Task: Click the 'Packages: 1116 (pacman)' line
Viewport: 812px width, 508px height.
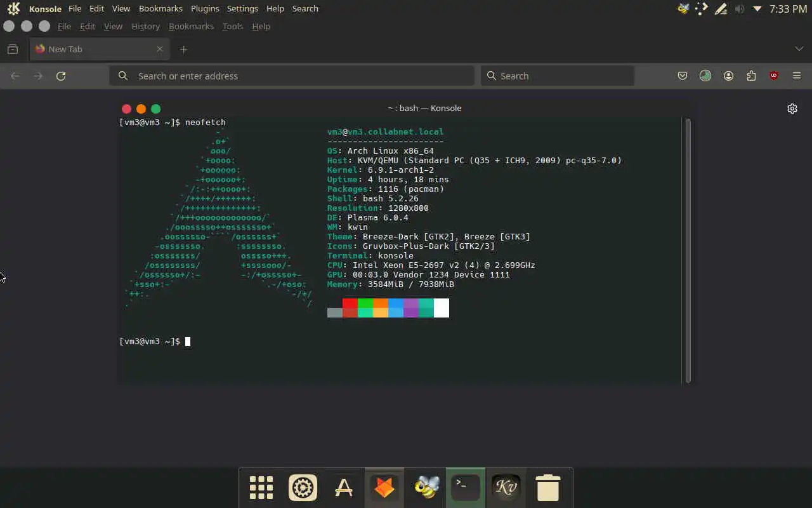Action: pos(386,189)
